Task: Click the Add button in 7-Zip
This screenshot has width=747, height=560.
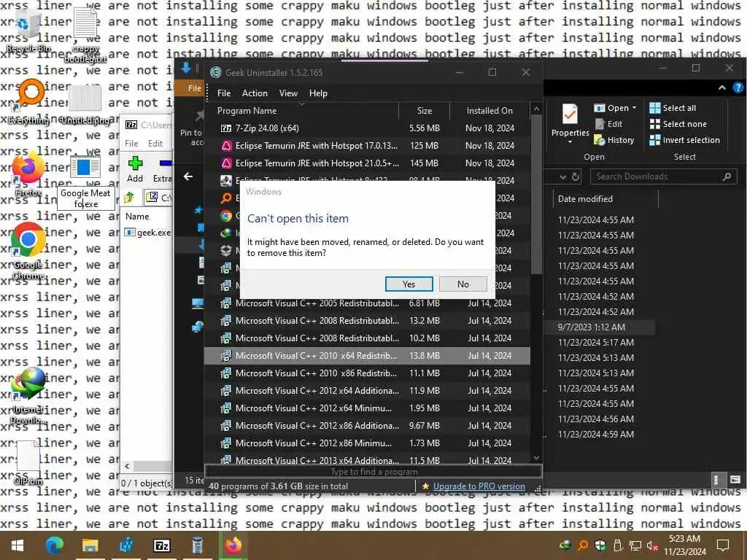Action: point(135,169)
